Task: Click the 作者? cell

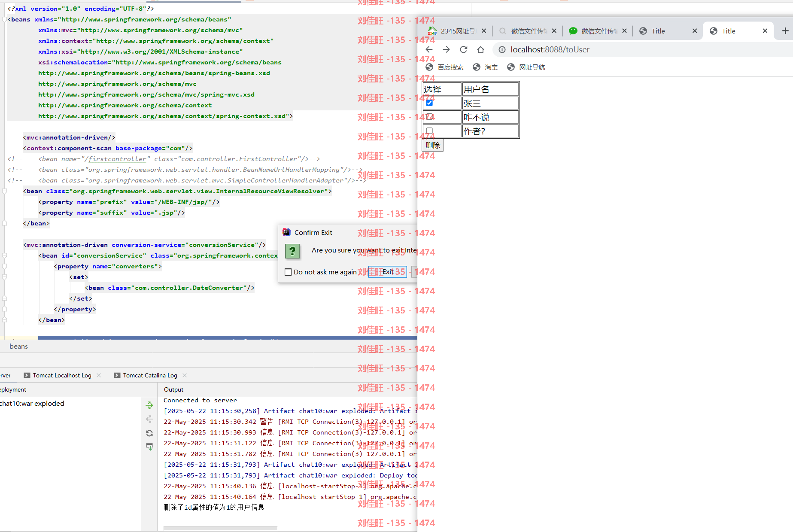Action: click(490, 131)
